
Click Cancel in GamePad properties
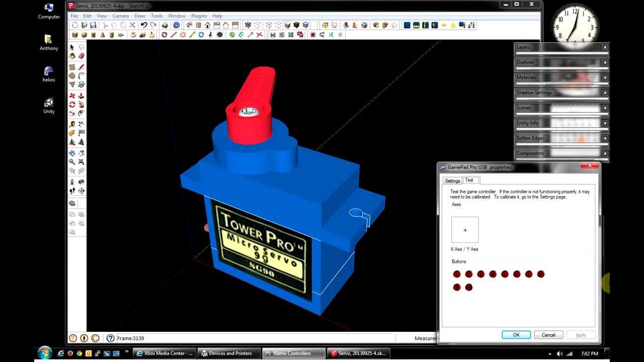[548, 335]
